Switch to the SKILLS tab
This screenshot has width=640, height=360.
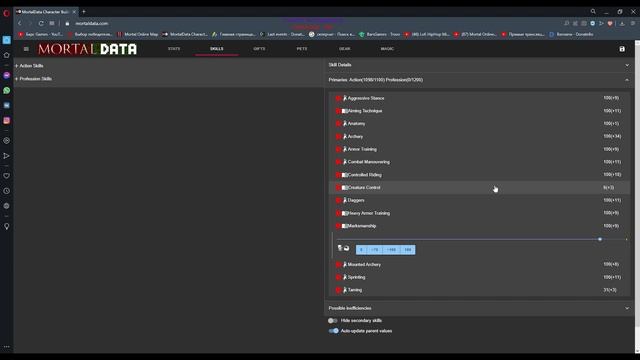(x=217, y=49)
